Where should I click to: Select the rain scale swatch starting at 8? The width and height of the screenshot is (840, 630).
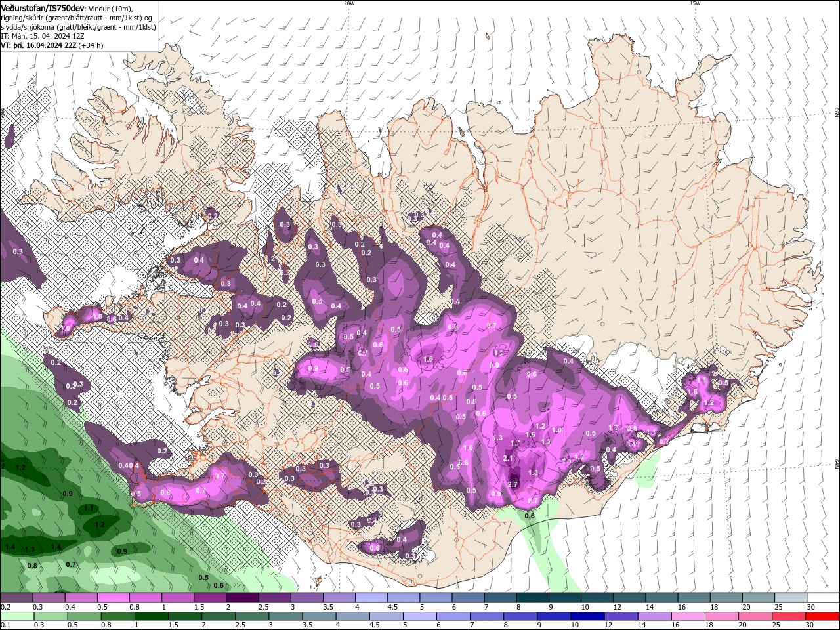(520, 616)
